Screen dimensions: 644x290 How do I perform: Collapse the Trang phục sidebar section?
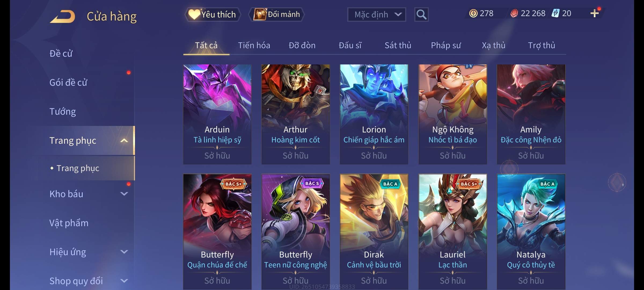pos(124,140)
